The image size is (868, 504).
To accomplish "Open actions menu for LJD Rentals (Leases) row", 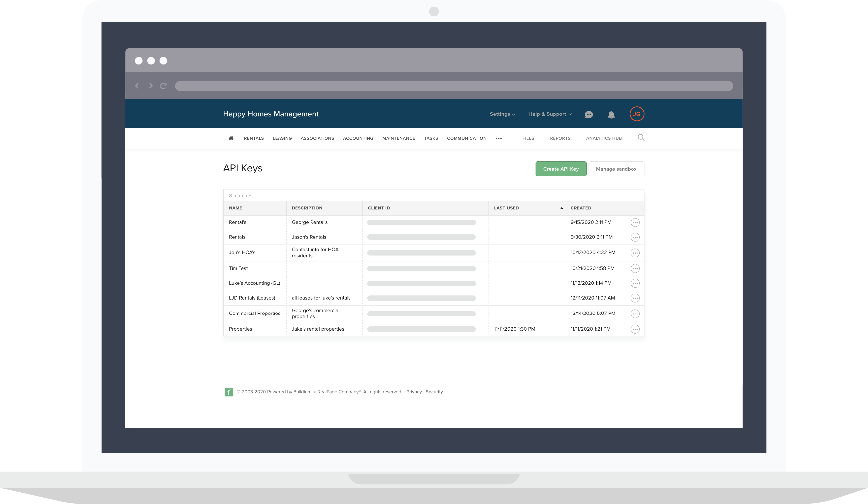I will (x=635, y=298).
